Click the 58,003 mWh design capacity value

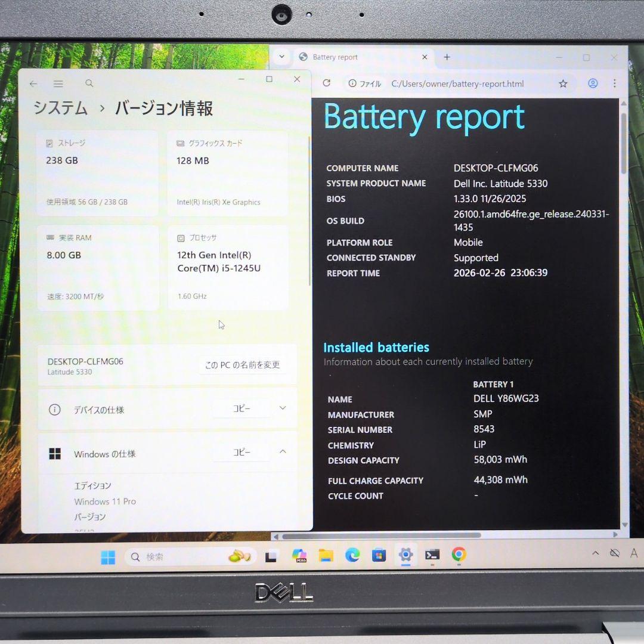(500, 460)
